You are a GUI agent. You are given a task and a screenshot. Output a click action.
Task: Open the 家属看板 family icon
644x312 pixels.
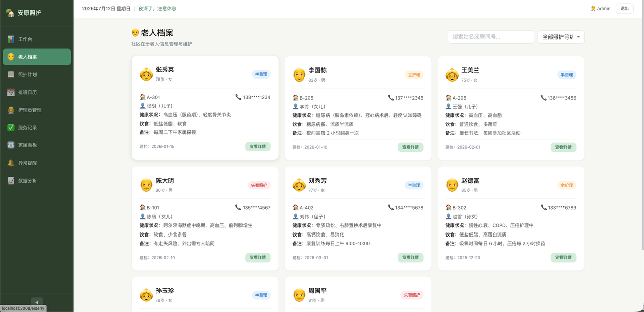pos(11,145)
